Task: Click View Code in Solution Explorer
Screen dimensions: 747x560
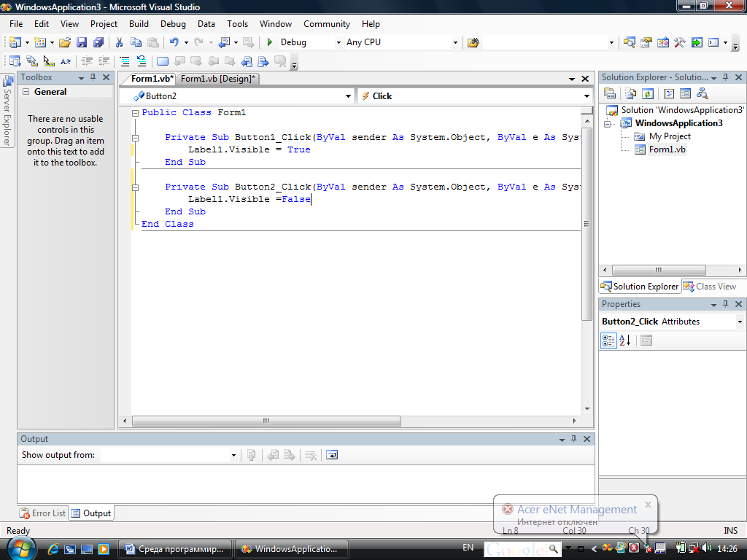Action: [x=668, y=93]
